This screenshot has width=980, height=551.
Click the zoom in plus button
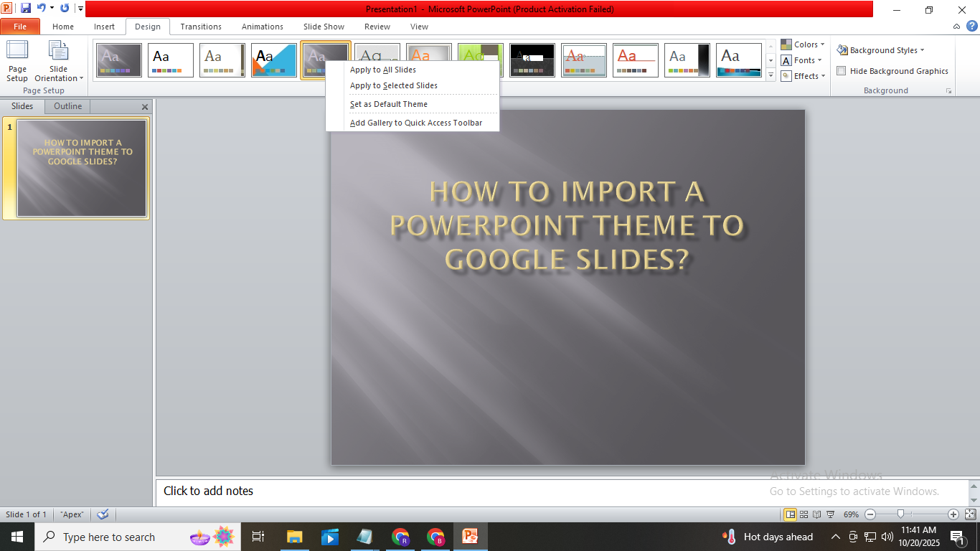[953, 514]
